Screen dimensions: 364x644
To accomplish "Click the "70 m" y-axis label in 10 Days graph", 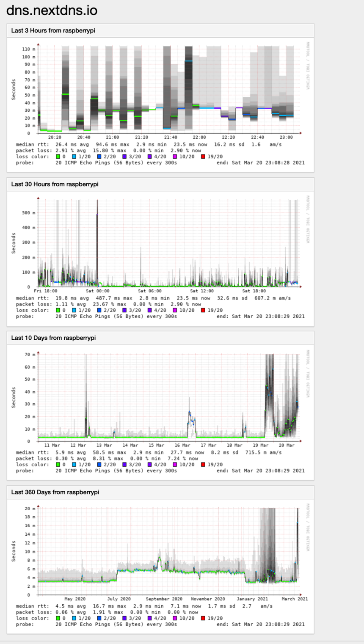I will (x=30, y=355).
